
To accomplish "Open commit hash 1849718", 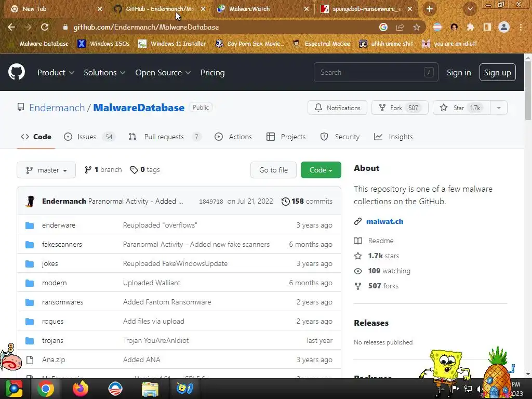I will (211, 202).
